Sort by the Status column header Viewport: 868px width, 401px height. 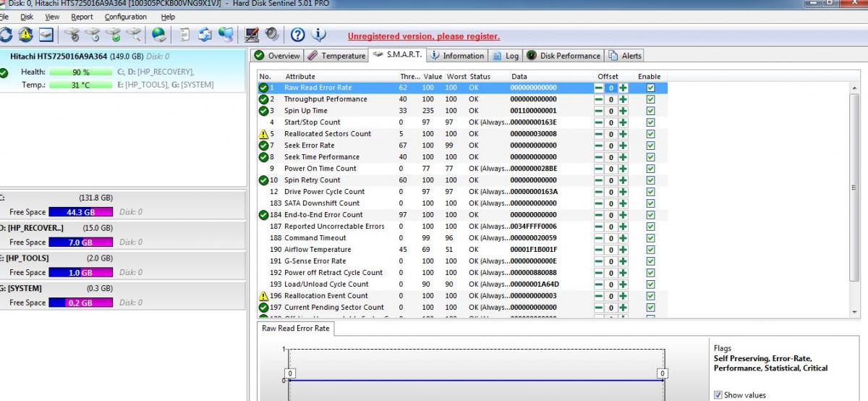pyautogui.click(x=480, y=76)
